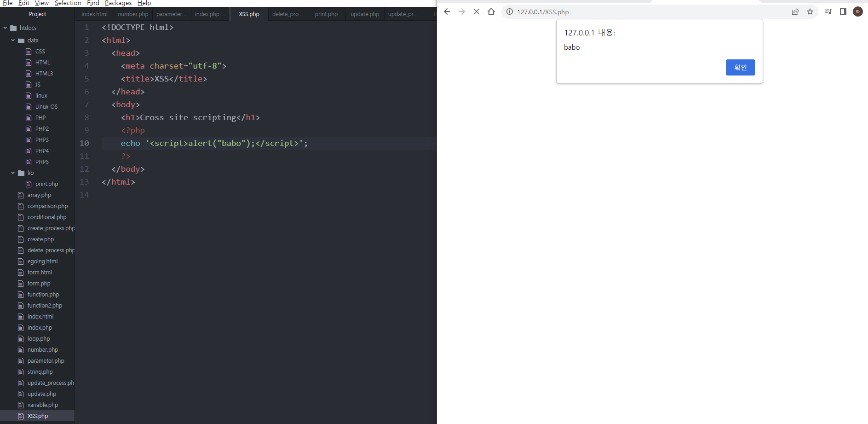
Task: Switch to the update.php editor tab
Action: coord(365,14)
